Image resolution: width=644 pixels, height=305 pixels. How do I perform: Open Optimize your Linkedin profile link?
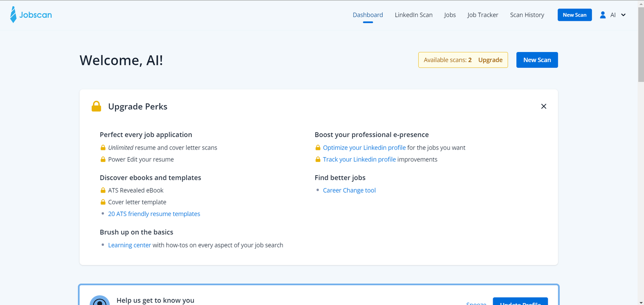(x=364, y=147)
